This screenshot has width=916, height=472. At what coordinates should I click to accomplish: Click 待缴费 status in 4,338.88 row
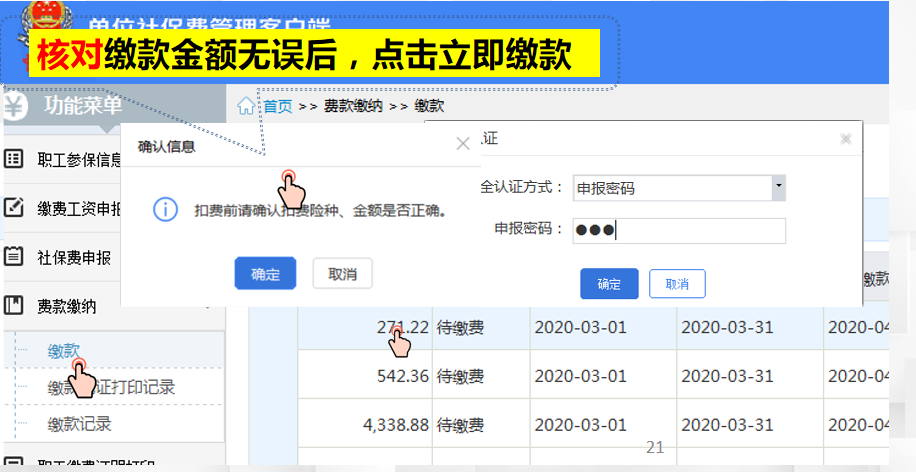coord(460,425)
